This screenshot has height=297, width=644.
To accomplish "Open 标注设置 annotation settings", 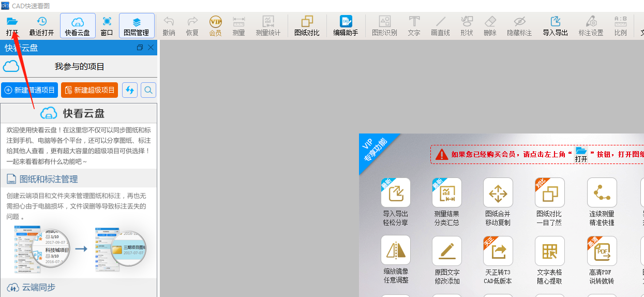I will pyautogui.click(x=591, y=26).
